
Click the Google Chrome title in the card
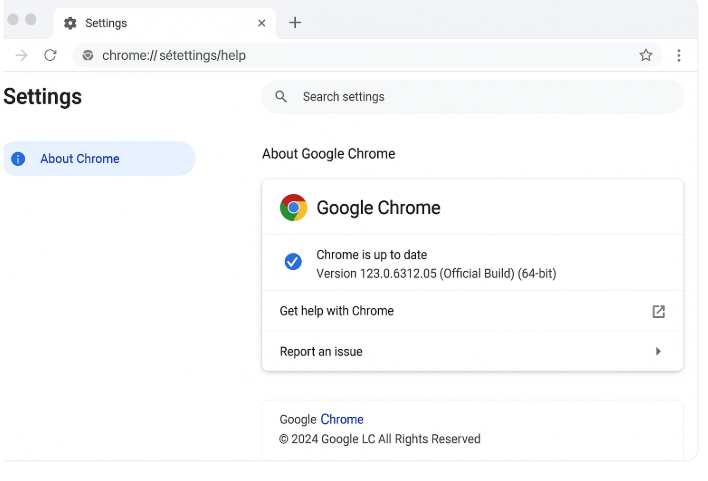(x=378, y=208)
